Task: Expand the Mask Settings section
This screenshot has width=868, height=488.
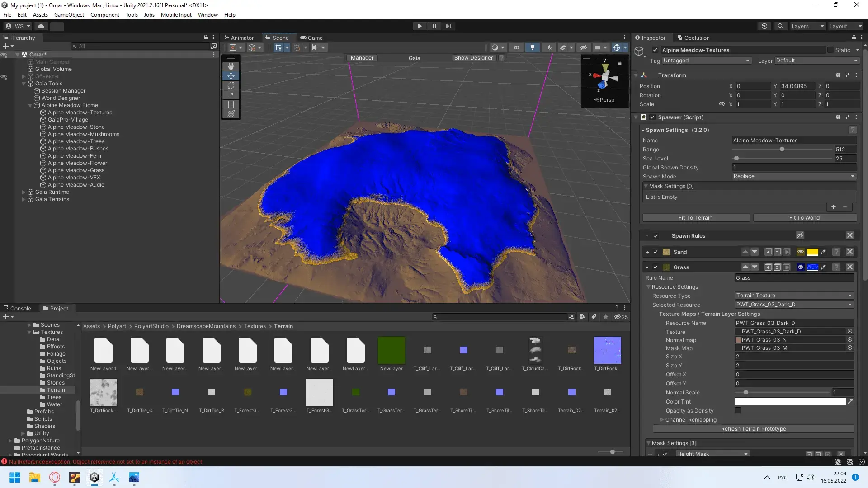Action: point(648,443)
